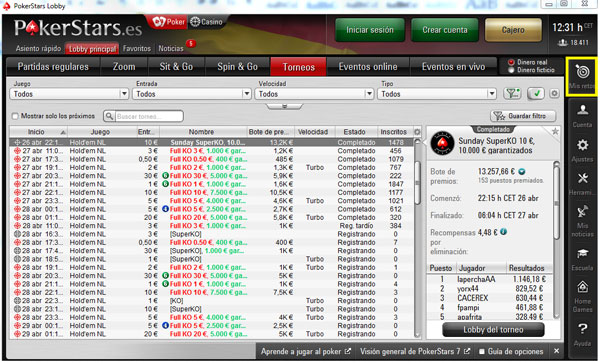Select the Dinero ficticio radio button
The height and width of the screenshot is (363, 600).
(511, 70)
